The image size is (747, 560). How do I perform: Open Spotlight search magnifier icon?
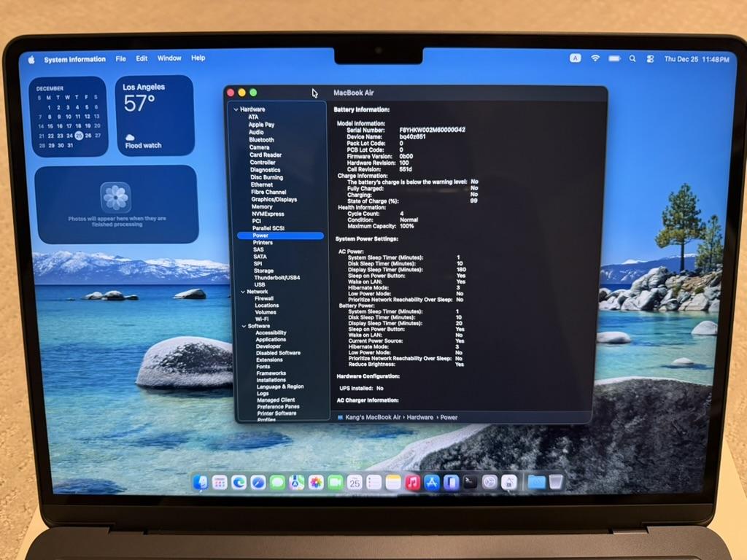632,58
